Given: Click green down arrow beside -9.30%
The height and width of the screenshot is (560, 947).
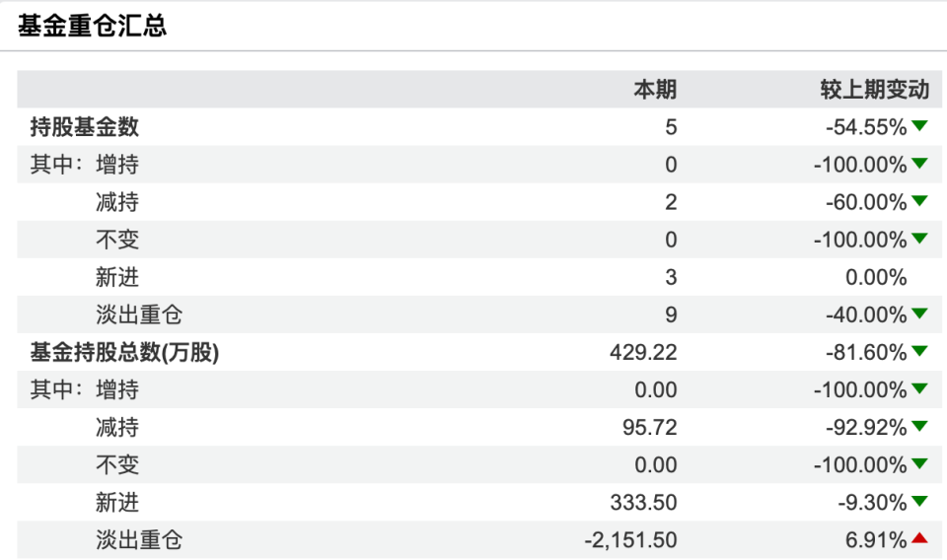Looking at the screenshot, I should (919, 501).
